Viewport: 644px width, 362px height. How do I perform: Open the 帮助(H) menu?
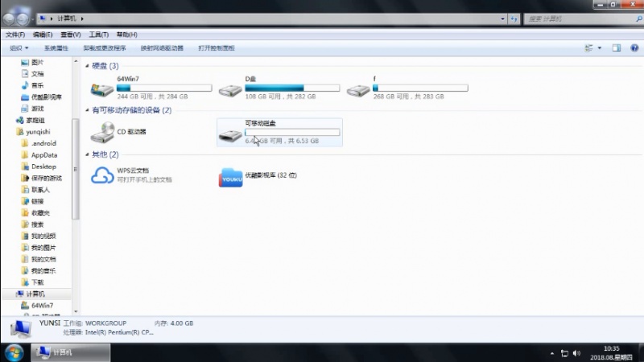coord(127,35)
